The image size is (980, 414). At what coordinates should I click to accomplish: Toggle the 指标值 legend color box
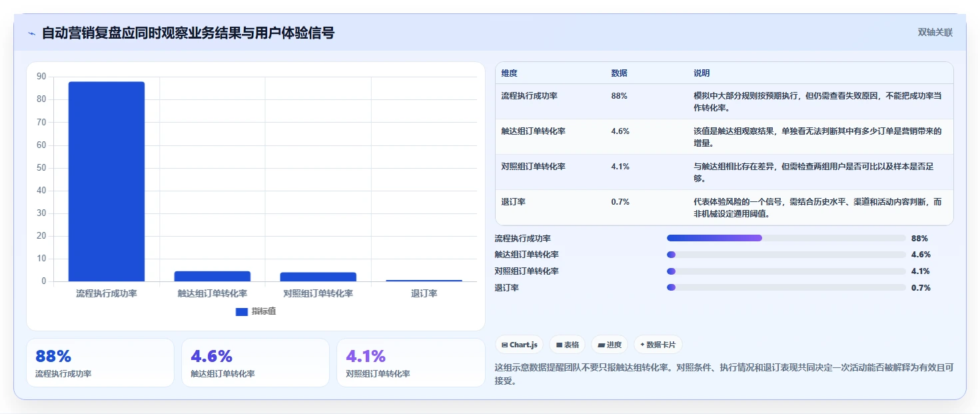tap(241, 311)
